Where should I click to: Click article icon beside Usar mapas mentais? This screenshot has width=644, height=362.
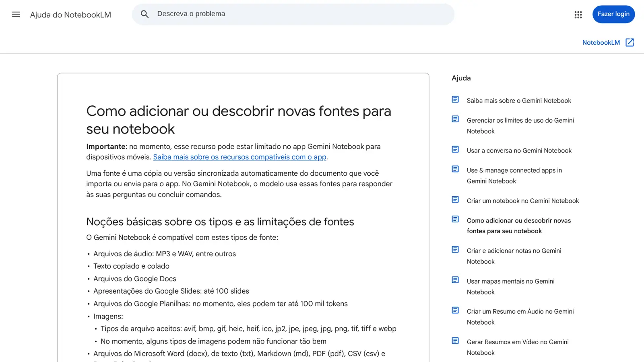[455, 280]
